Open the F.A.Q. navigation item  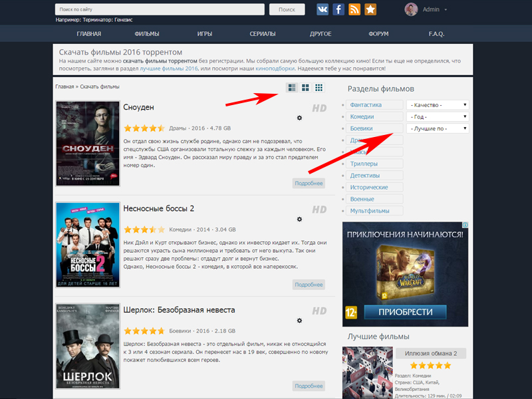tap(436, 34)
